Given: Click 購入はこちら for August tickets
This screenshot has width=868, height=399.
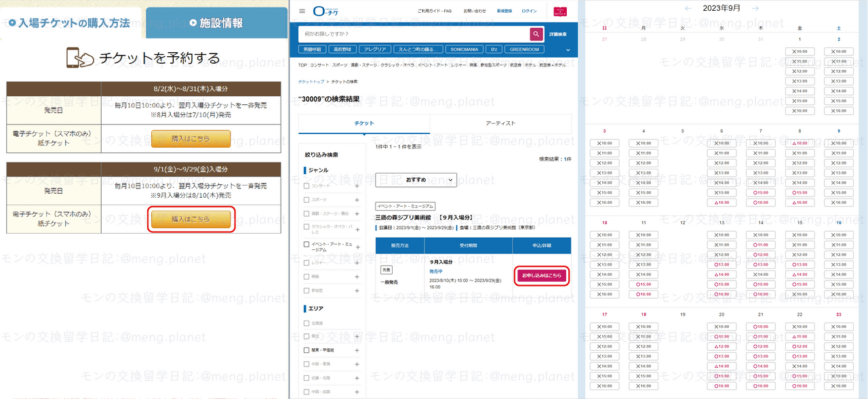Looking at the screenshot, I should [191, 139].
